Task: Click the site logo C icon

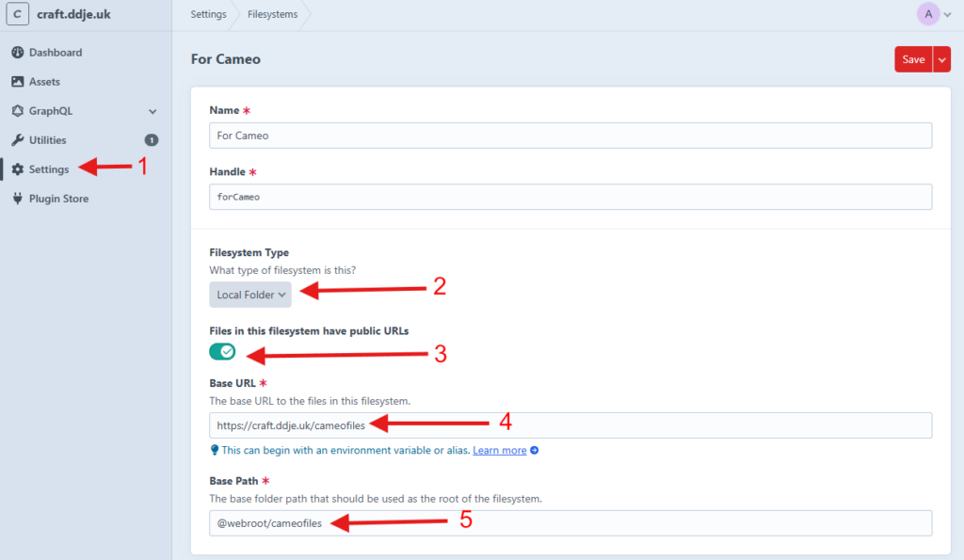Action: click(18, 15)
